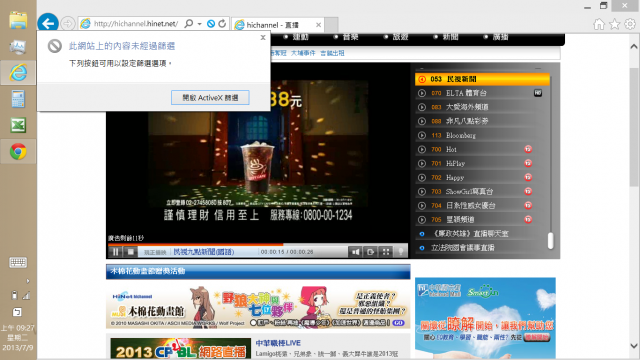Viewport: 640px width, 360px height.
Task: Toggle fullscreen with the player's four-squares icon
Action: 385,252
